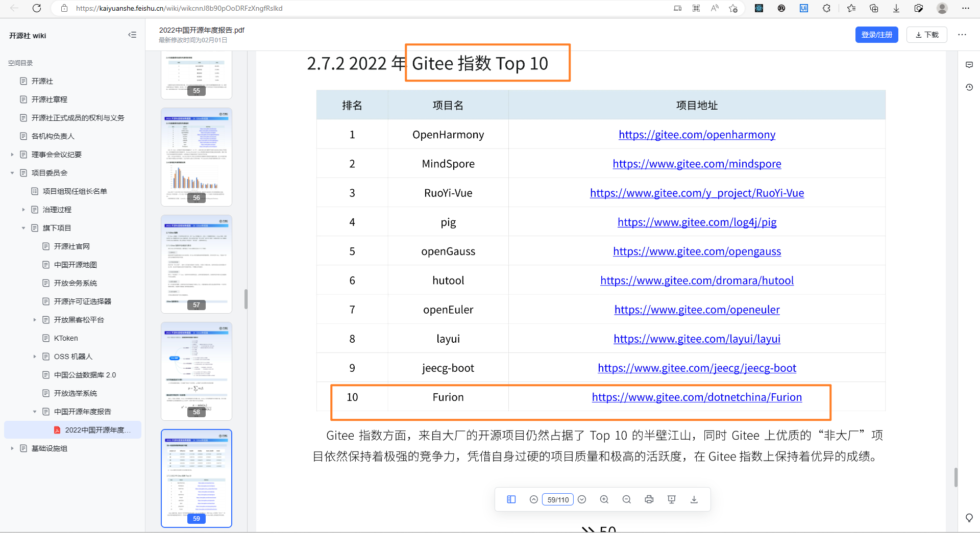This screenshot has height=533, width=980.
Task: Open document history on right rail
Action: coord(969,87)
